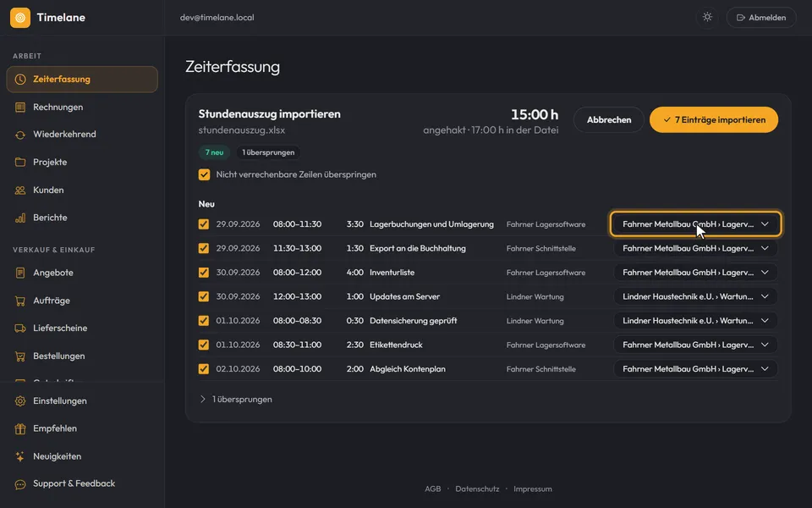Uncheck the 'Updates am Server' row checkbox
The height and width of the screenshot is (508, 812).
[x=204, y=296]
